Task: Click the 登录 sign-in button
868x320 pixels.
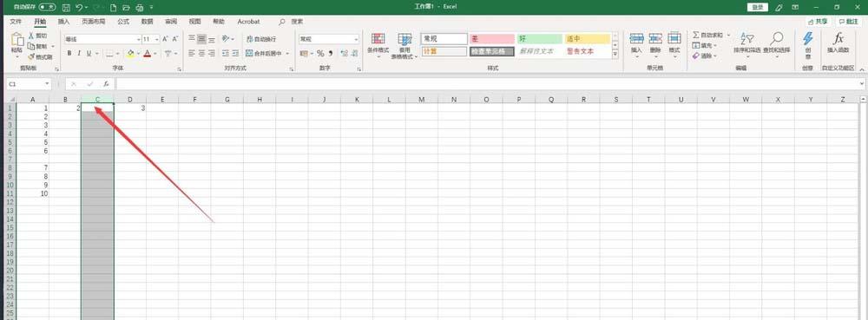Action: [758, 8]
